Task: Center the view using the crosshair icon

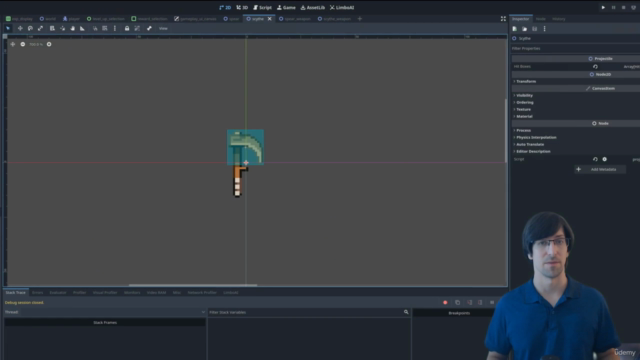Action: (13, 44)
